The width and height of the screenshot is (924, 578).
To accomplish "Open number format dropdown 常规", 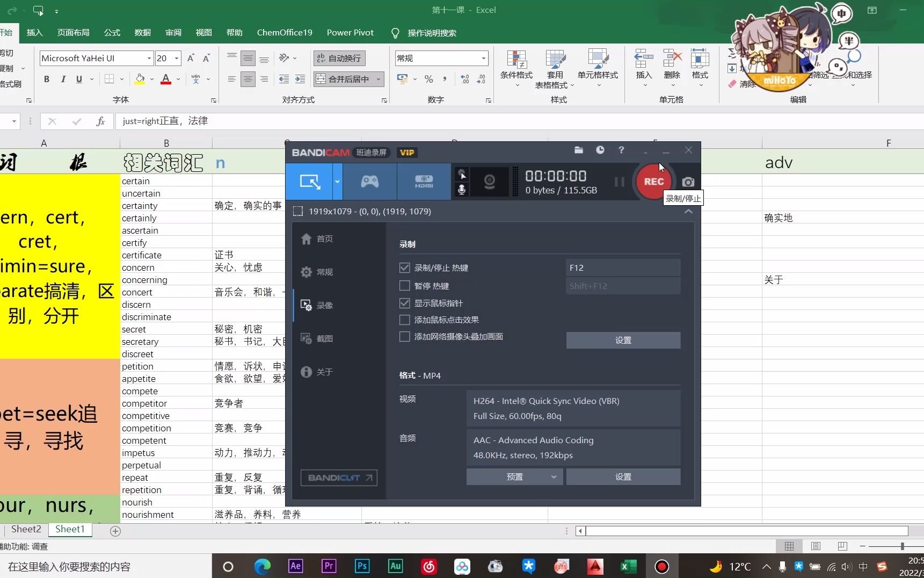I will pyautogui.click(x=483, y=58).
